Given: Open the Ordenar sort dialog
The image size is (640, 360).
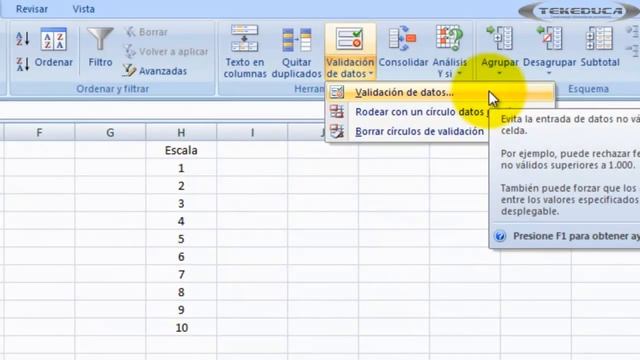Looking at the screenshot, I should tap(53, 48).
